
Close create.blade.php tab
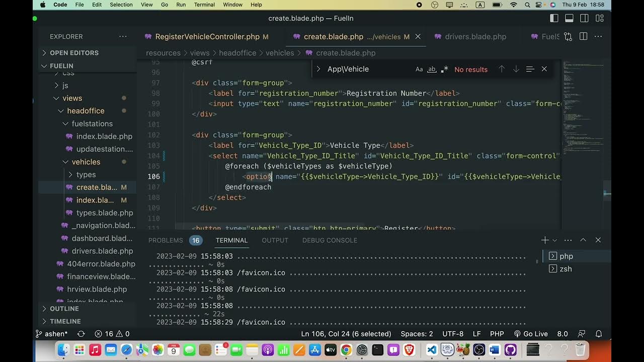(x=418, y=37)
